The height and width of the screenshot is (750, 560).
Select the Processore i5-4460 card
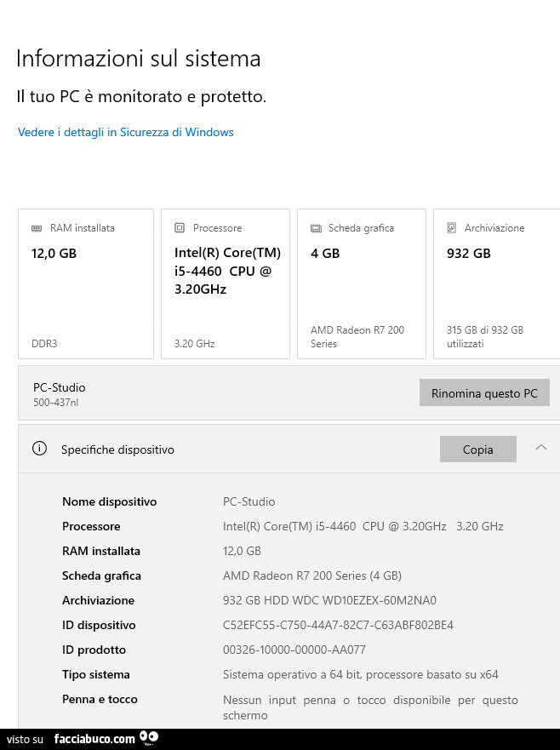point(226,283)
